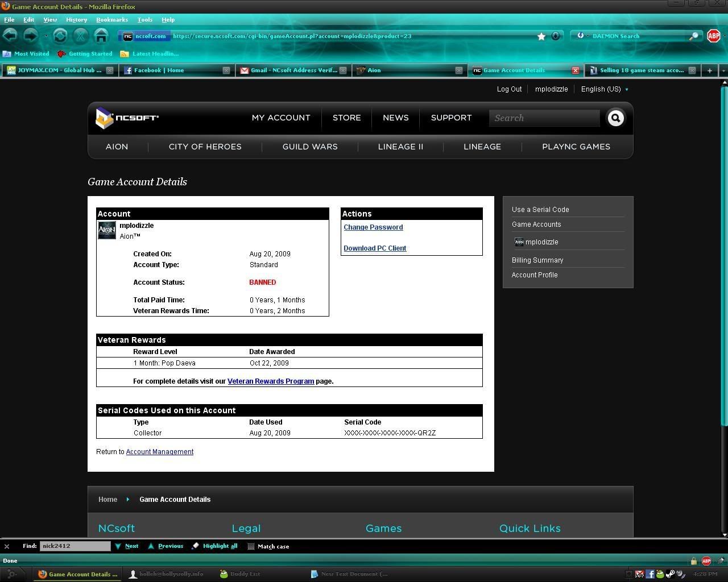The width and height of the screenshot is (728, 582).
Task: Open the File menu
Action: tap(9, 20)
